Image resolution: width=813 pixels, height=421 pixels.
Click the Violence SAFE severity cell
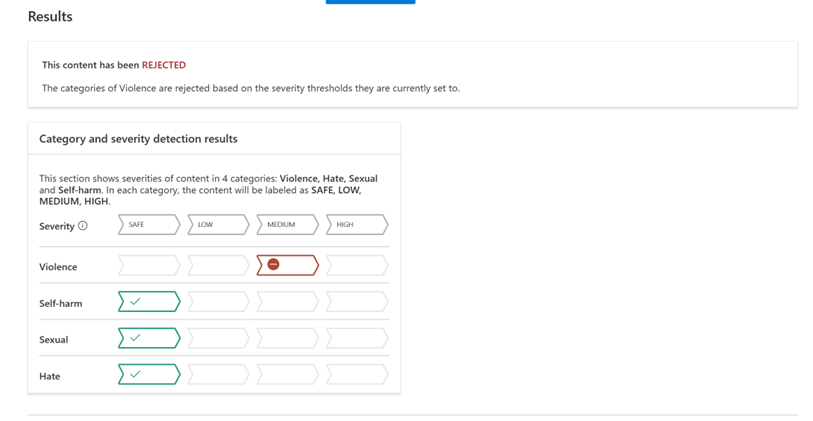click(x=149, y=265)
